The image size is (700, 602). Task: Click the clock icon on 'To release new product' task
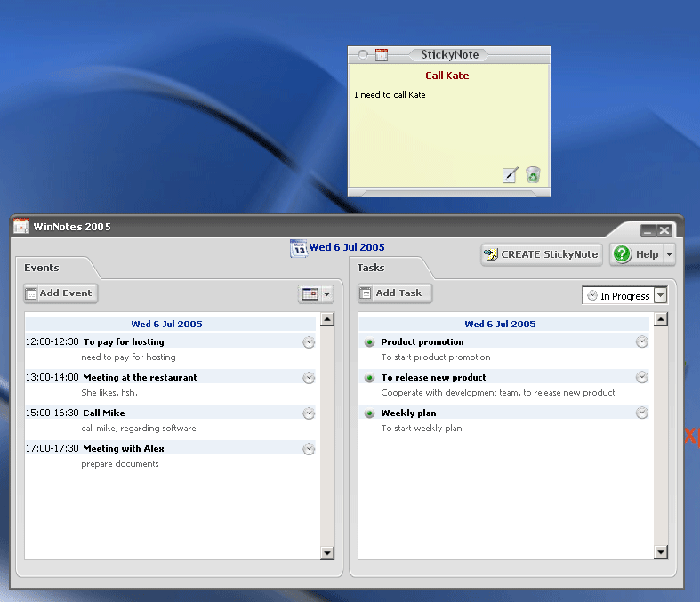coord(642,378)
